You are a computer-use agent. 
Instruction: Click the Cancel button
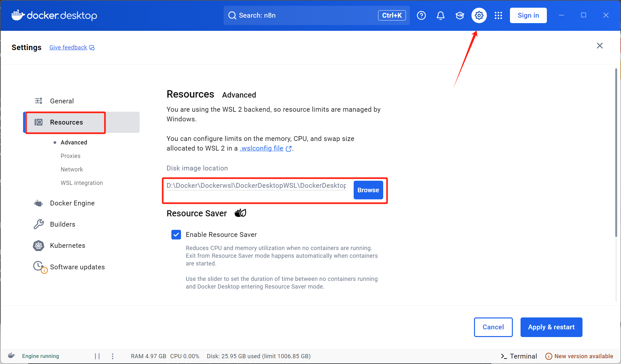pos(493,327)
